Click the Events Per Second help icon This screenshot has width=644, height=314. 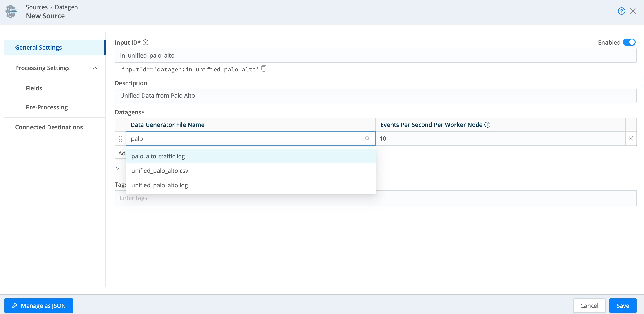487,125
